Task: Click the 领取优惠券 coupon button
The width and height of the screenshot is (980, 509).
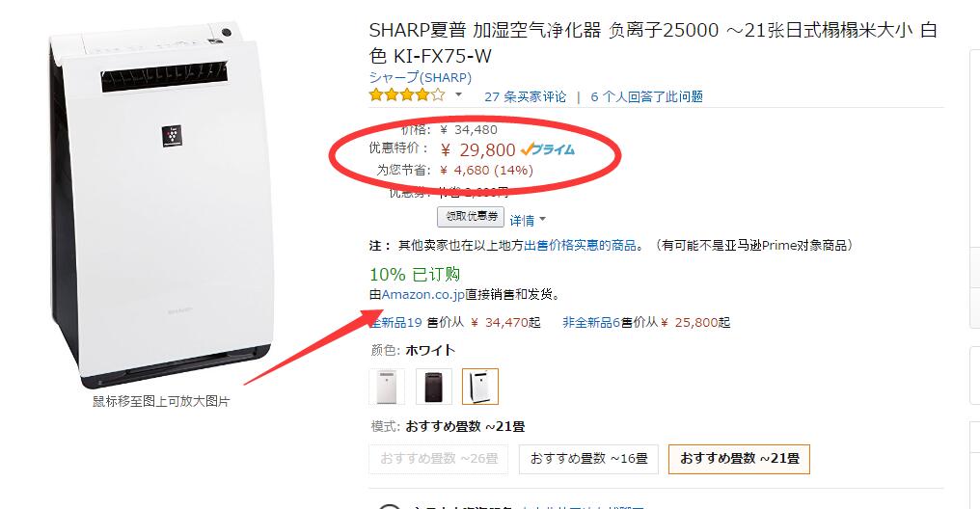Action: coord(471,217)
